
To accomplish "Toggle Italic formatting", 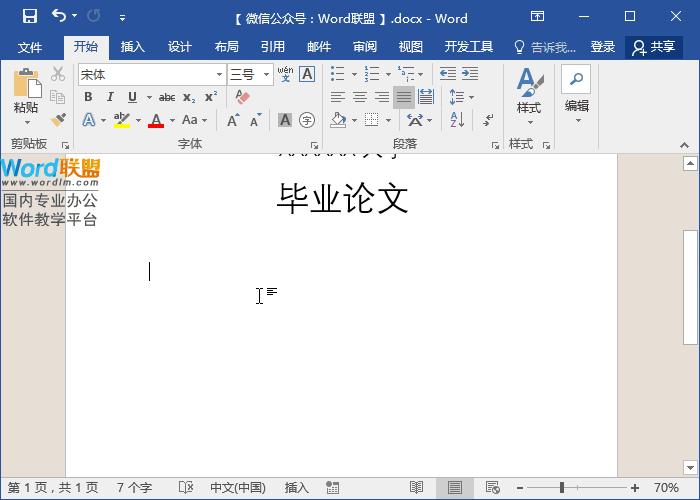I will pyautogui.click(x=110, y=97).
